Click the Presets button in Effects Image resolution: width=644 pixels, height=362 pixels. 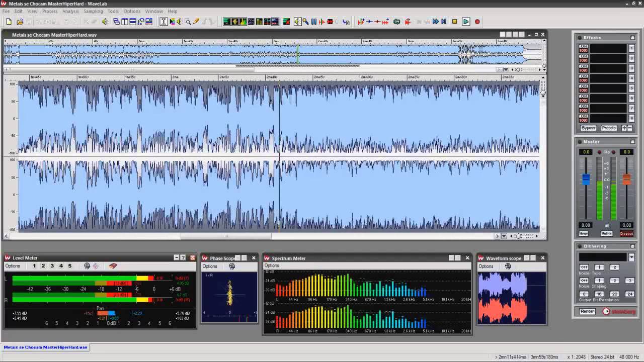(x=609, y=128)
